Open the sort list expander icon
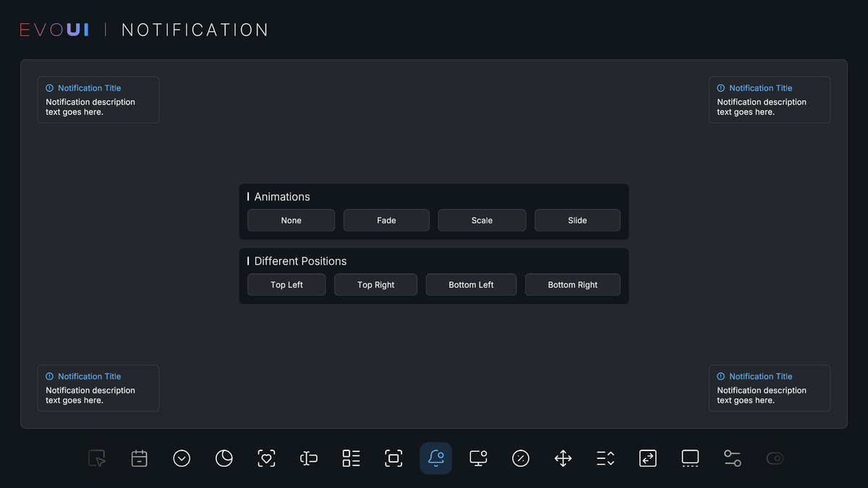The height and width of the screenshot is (488, 868). point(605,458)
